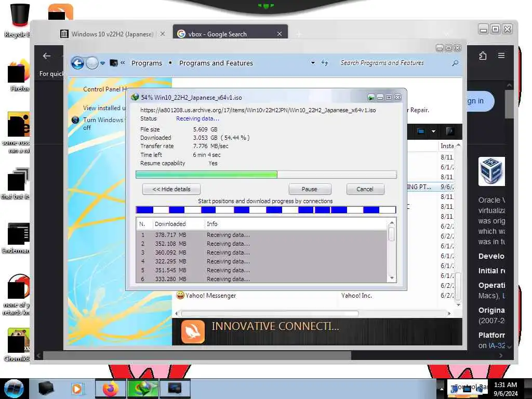Click Firefox icon in taskbar
This screenshot has width=532, height=399.
click(x=110, y=389)
